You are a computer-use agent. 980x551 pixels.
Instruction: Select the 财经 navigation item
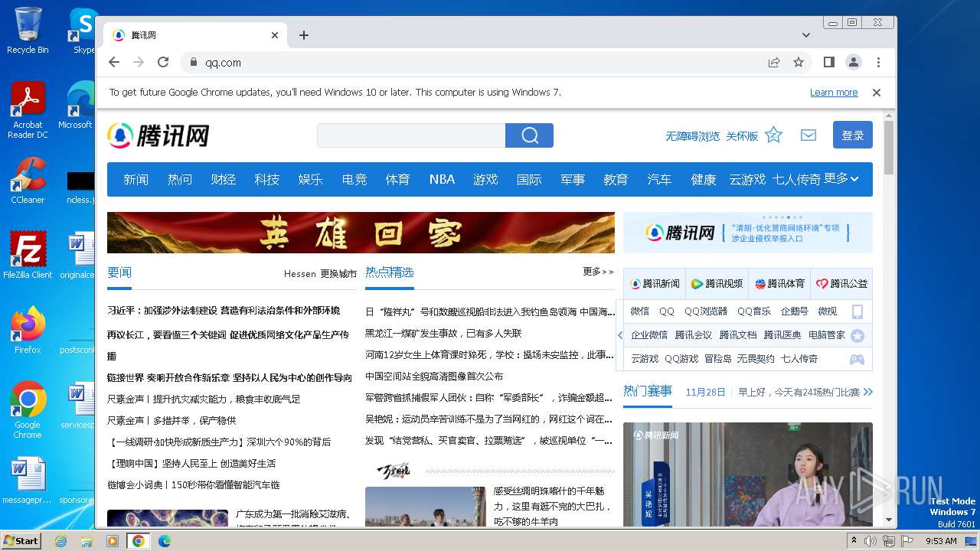224,179
